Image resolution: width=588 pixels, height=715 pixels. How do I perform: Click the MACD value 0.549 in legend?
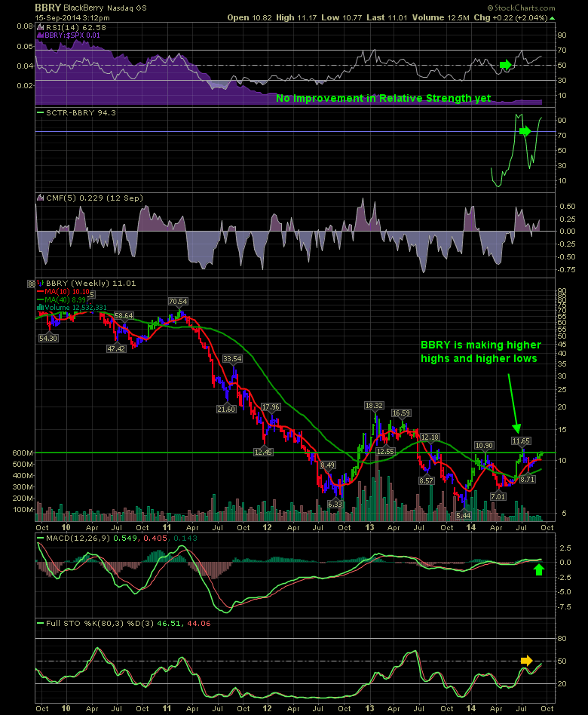(x=125, y=538)
